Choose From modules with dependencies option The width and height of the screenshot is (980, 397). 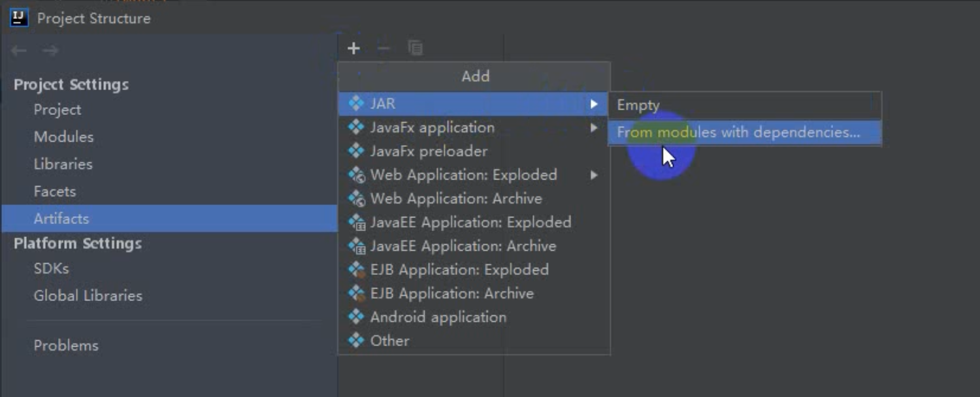(x=745, y=133)
